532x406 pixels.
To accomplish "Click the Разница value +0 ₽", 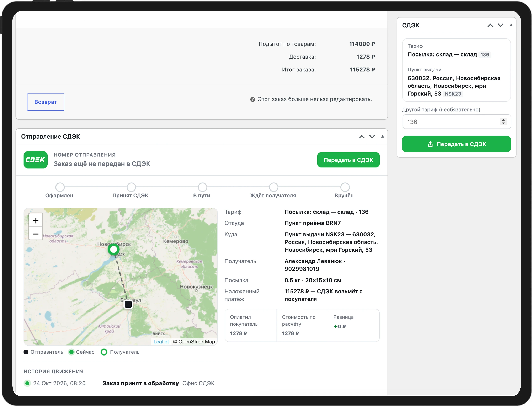I will pos(340,326).
